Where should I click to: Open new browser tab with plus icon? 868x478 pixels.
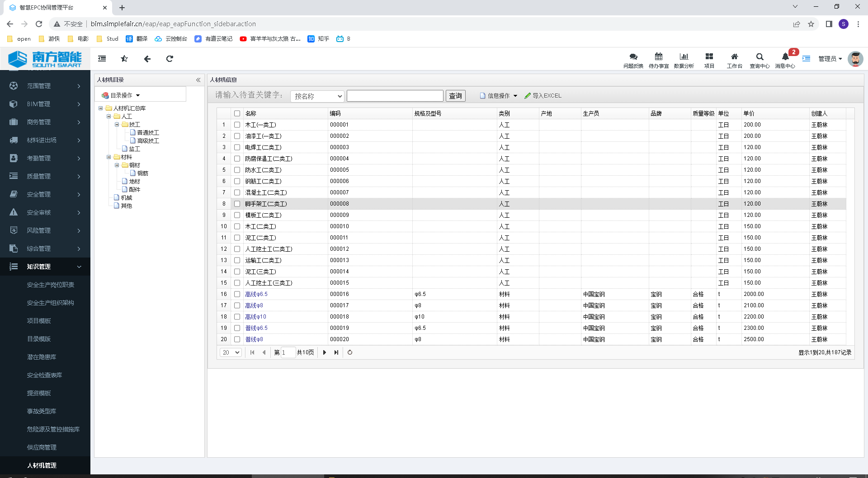(x=122, y=8)
